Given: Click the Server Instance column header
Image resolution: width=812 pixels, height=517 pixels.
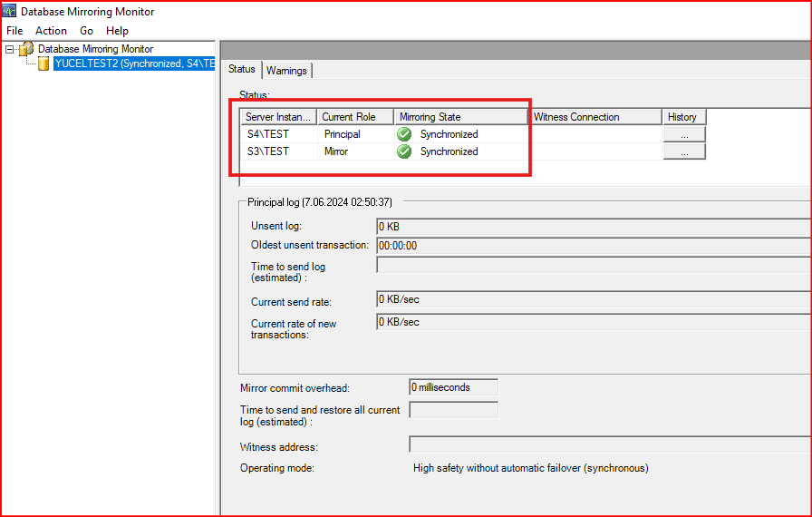Looking at the screenshot, I should coord(278,117).
